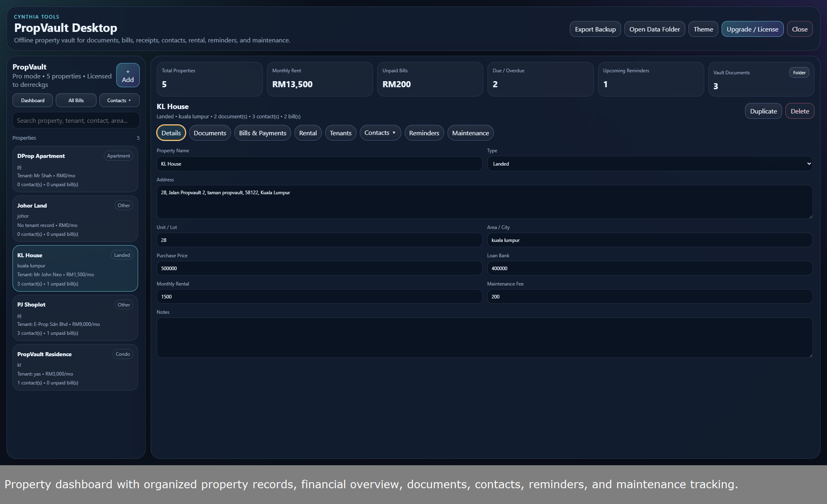
Task: Open the Reminders tab
Action: tap(424, 133)
